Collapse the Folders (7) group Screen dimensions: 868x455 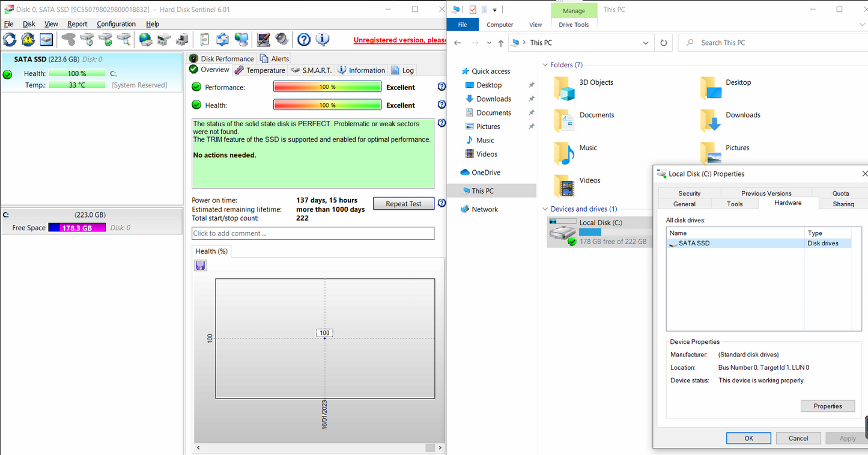pos(545,65)
